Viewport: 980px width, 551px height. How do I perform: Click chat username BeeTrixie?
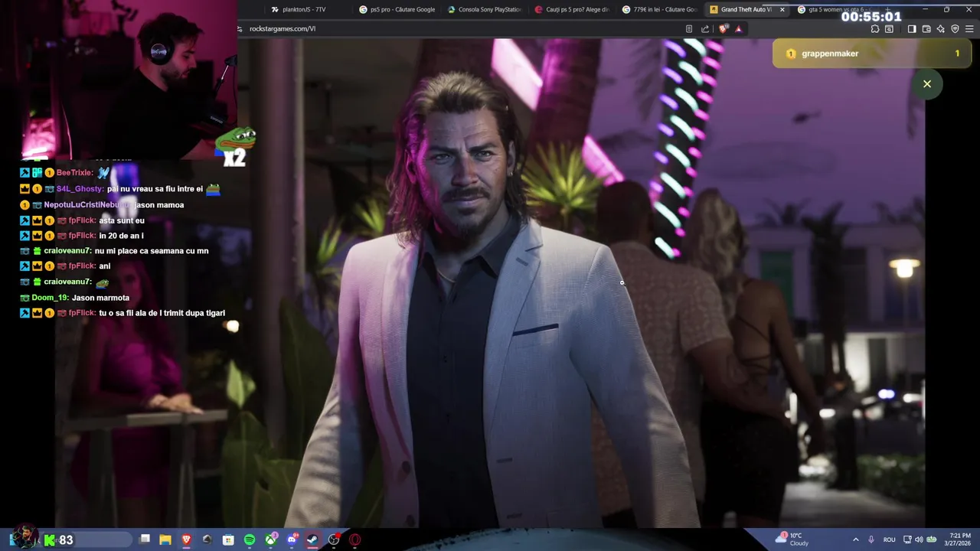(x=74, y=173)
